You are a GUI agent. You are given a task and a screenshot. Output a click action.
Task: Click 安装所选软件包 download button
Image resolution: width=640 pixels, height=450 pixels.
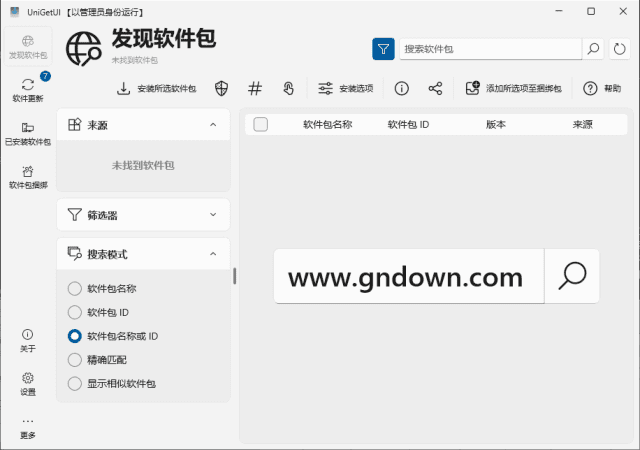pyautogui.click(x=157, y=88)
